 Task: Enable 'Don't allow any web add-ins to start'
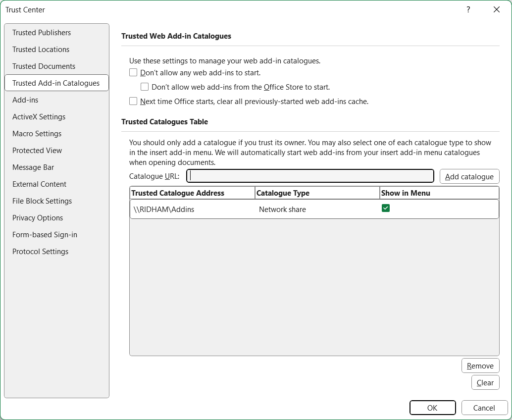click(133, 73)
